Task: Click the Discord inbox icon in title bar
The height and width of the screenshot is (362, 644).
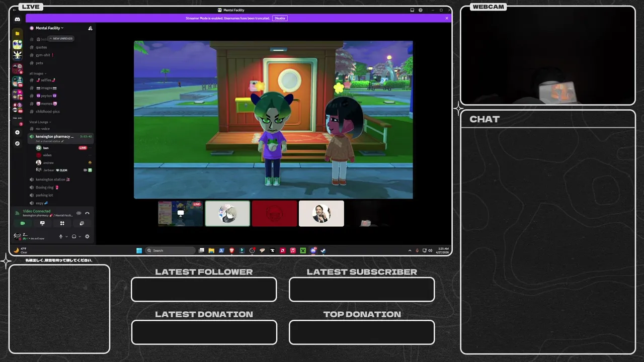Action: (412, 10)
